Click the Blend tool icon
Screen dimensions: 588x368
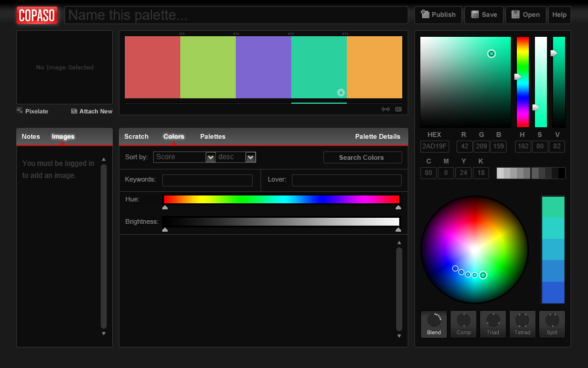click(433, 324)
